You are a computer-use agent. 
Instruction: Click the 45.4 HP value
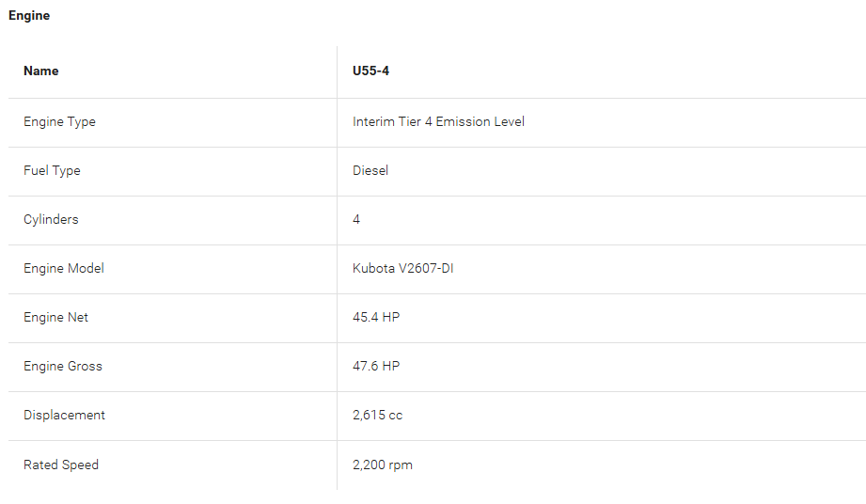(376, 318)
